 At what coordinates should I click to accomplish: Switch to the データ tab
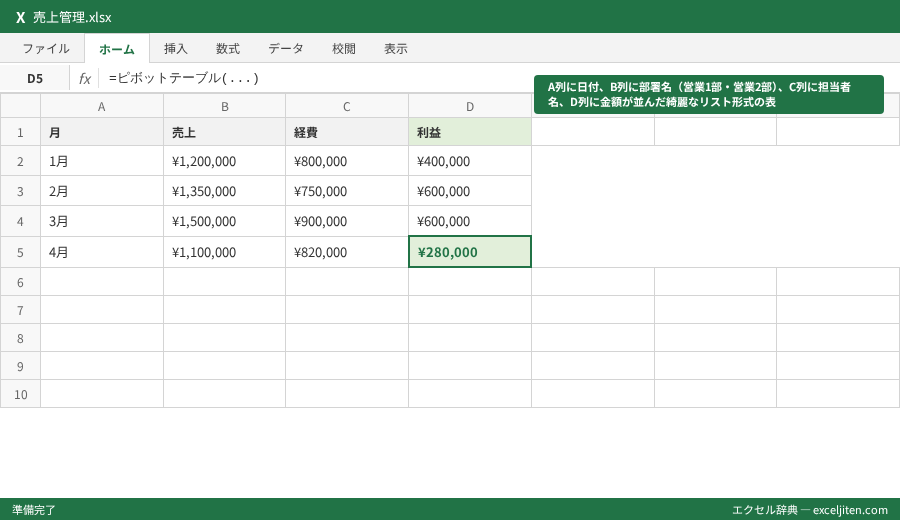coord(286,49)
